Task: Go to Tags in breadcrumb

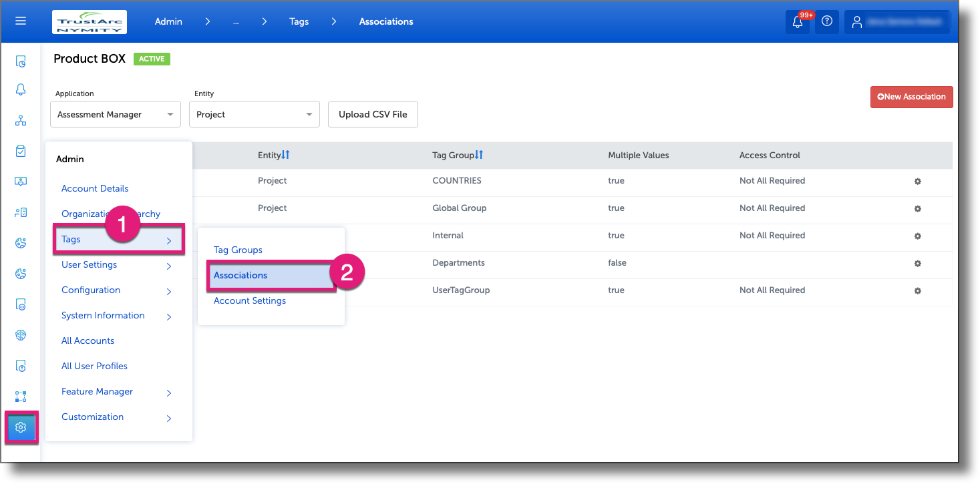Action: click(299, 21)
